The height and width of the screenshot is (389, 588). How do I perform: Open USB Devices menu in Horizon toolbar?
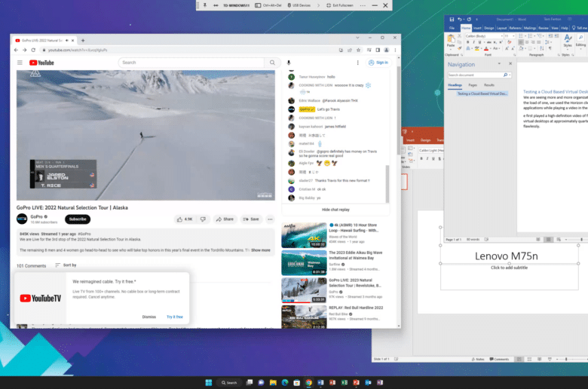[x=299, y=5]
